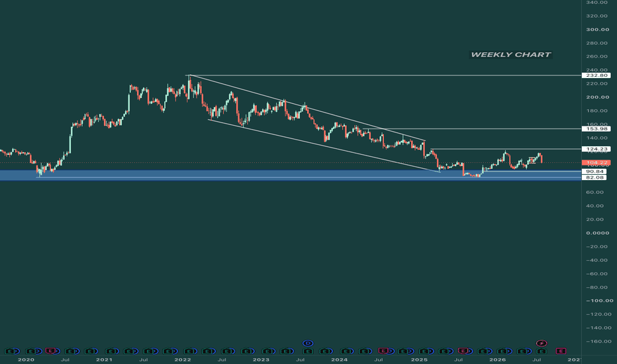Open the blue D dividend marker
This screenshot has height=364, width=617.
[x=308, y=343]
